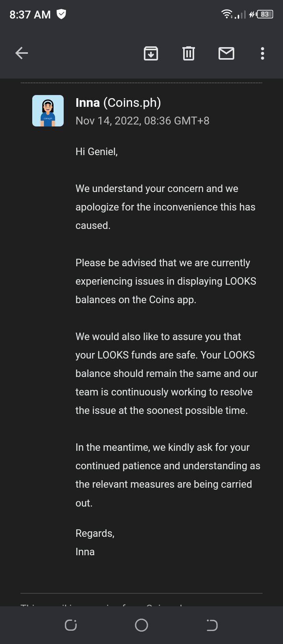This screenshot has width=283, height=644.
Task: Tap the Regards, Inna signature
Action: pyautogui.click(x=95, y=542)
